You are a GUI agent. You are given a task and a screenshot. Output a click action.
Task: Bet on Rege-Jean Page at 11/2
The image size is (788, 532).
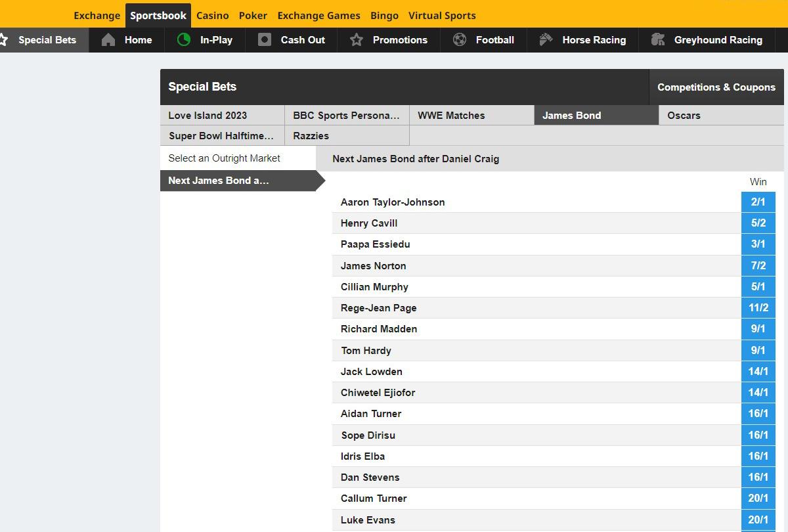click(758, 307)
